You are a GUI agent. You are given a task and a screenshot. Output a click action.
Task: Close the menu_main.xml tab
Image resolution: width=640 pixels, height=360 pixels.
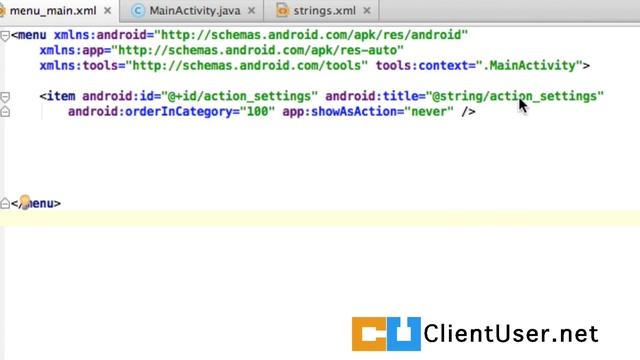click(108, 11)
